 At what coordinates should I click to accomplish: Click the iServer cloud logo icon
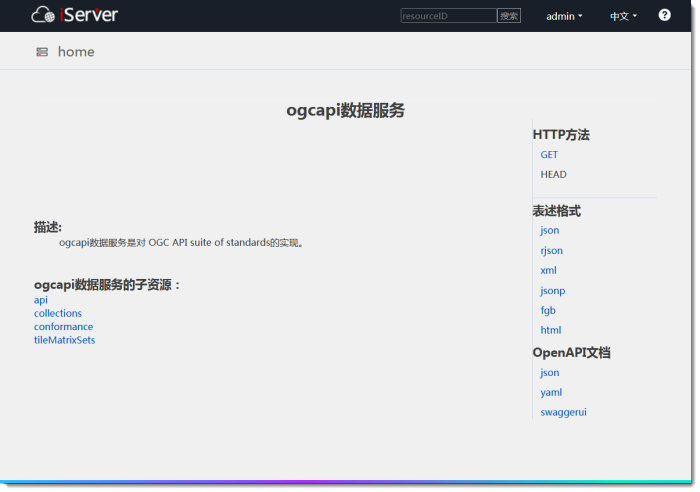(x=44, y=15)
